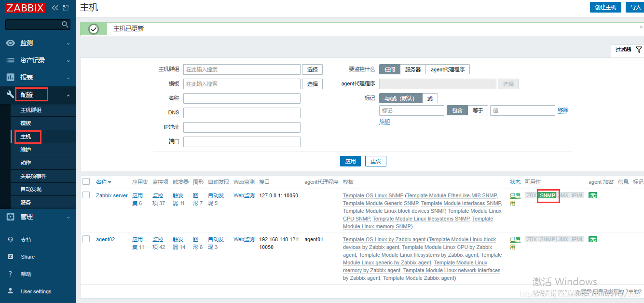
Task: Select 包含 tag operator
Action: (x=457, y=110)
